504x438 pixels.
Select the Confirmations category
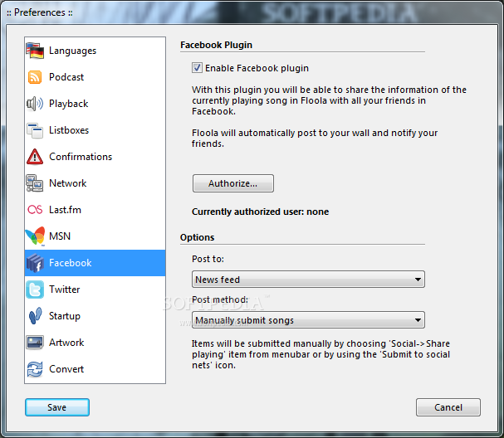[x=95, y=157]
